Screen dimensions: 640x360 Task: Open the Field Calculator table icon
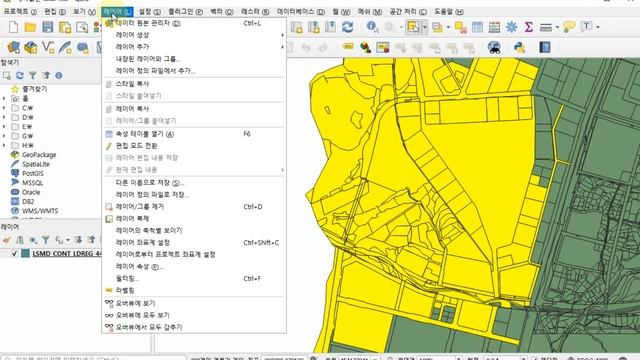[x=494, y=27]
